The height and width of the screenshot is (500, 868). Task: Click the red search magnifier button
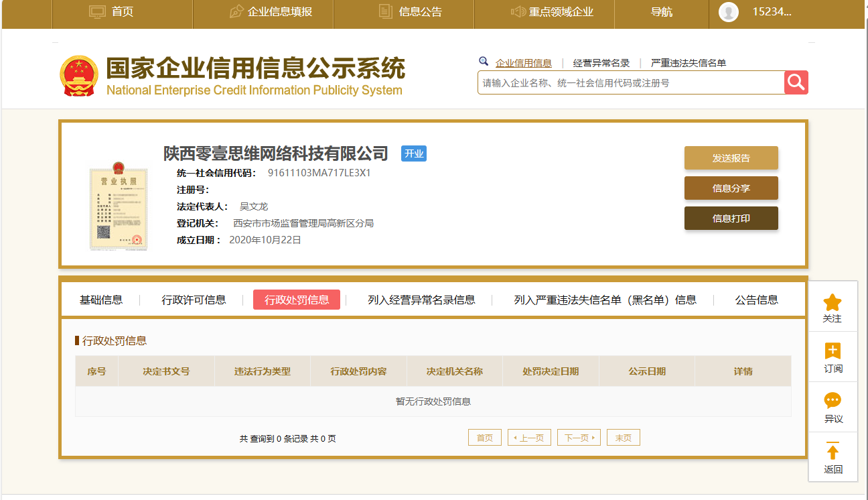(x=796, y=82)
